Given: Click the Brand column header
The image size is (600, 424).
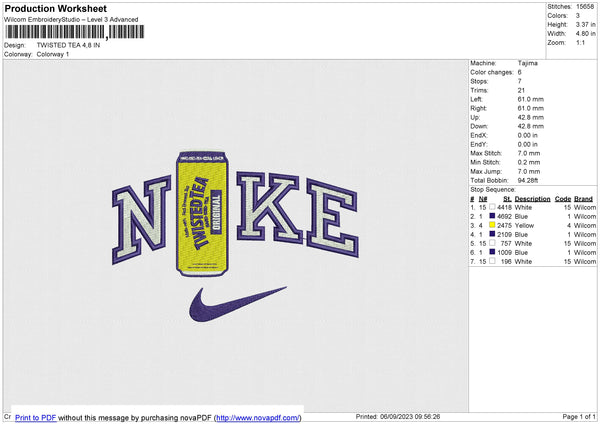Looking at the screenshot, I should 583,199.
